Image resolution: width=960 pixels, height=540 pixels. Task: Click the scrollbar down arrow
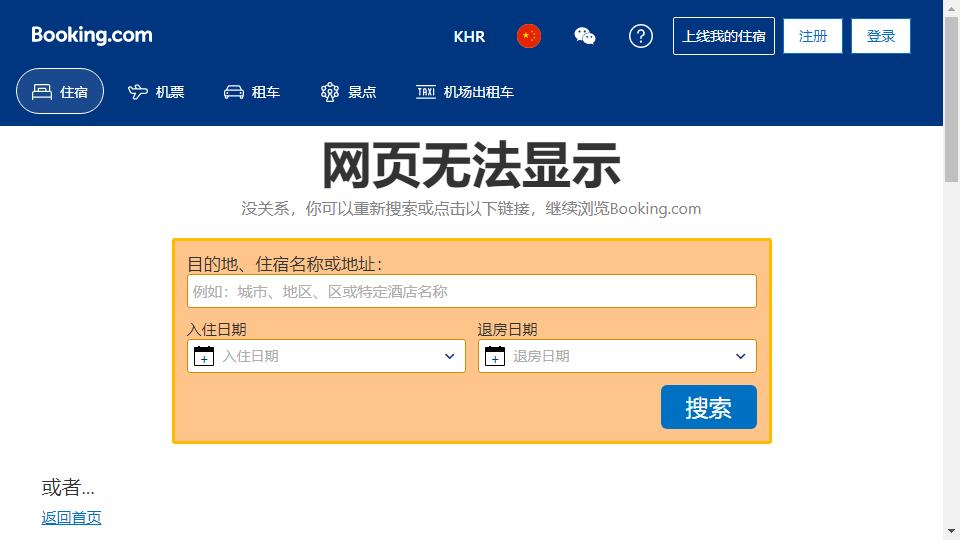click(951, 531)
